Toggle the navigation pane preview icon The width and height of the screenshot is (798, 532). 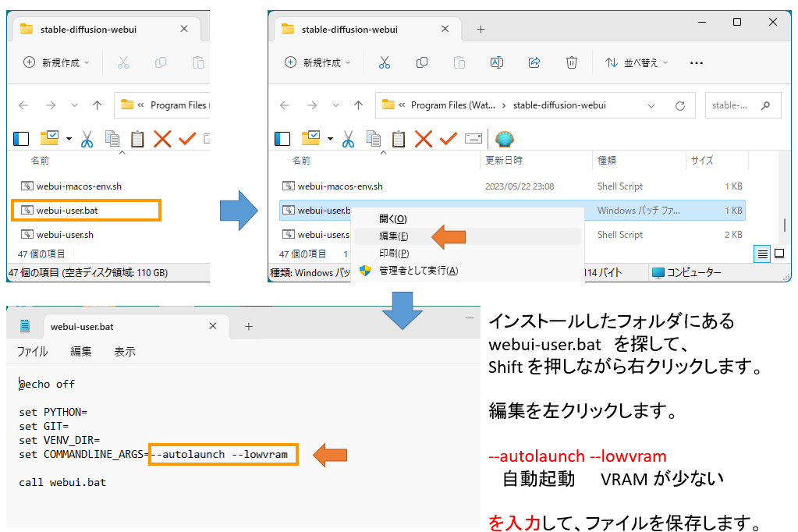282,138
